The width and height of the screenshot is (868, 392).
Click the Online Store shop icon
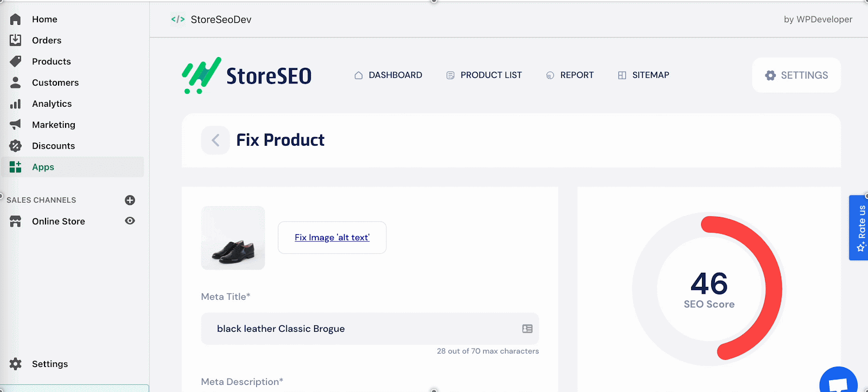pos(15,221)
